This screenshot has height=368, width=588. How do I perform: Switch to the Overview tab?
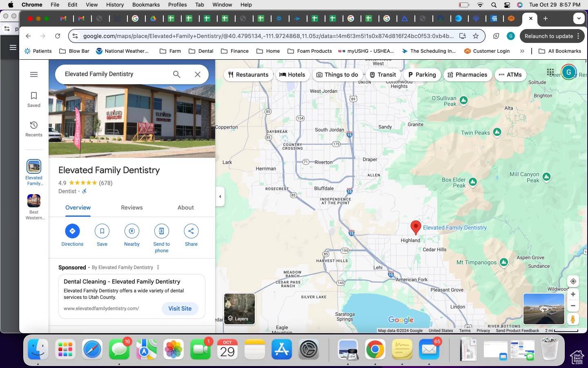pyautogui.click(x=78, y=208)
